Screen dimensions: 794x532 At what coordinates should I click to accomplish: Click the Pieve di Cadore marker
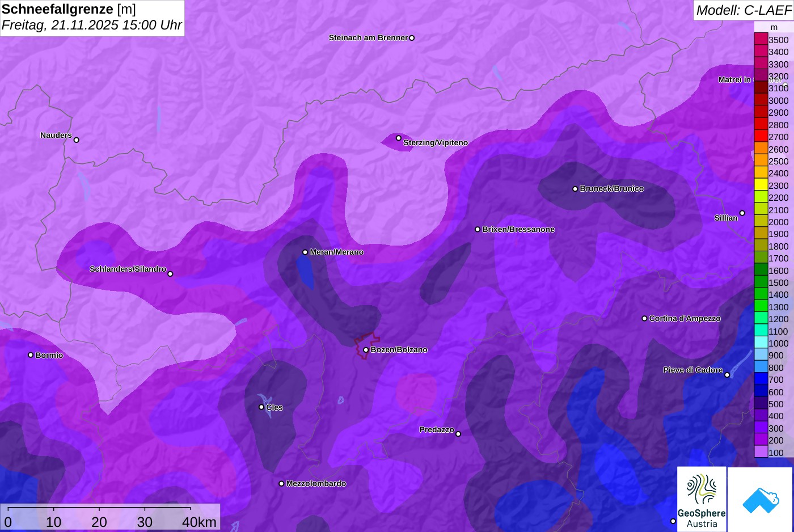727,374
